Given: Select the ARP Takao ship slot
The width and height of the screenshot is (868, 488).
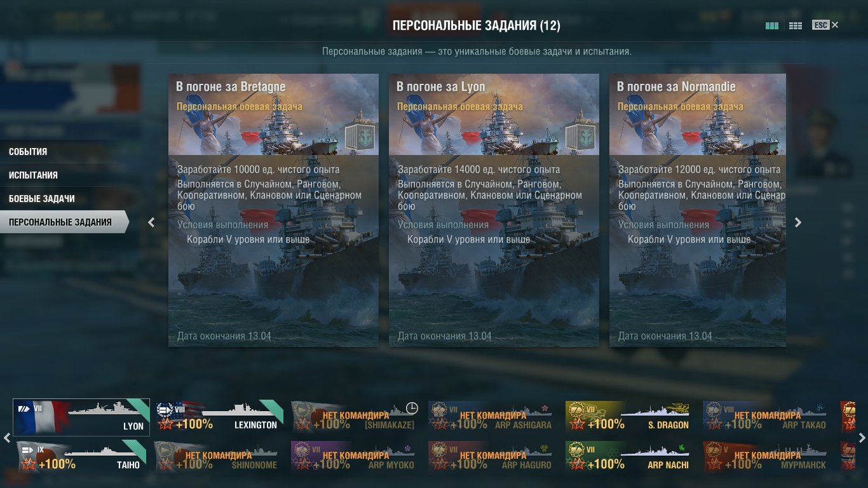Looking at the screenshot, I should [766, 417].
